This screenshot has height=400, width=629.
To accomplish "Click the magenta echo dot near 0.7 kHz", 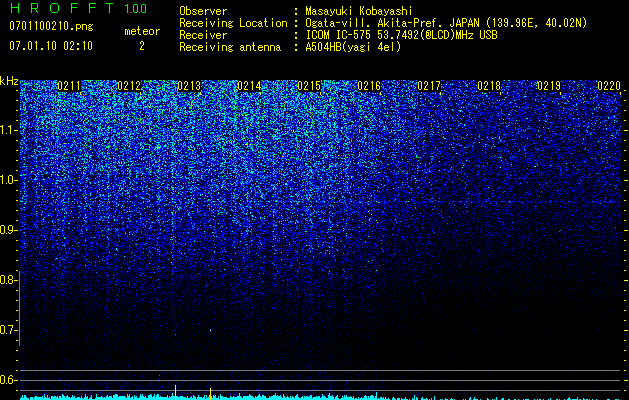I will 175,334.
